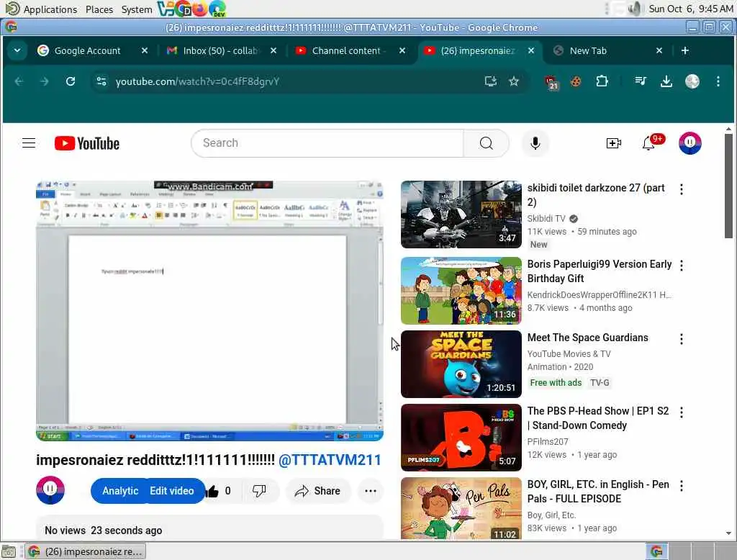Open the YouTube guide hamburger menu
The width and height of the screenshot is (737, 560).
coord(29,143)
